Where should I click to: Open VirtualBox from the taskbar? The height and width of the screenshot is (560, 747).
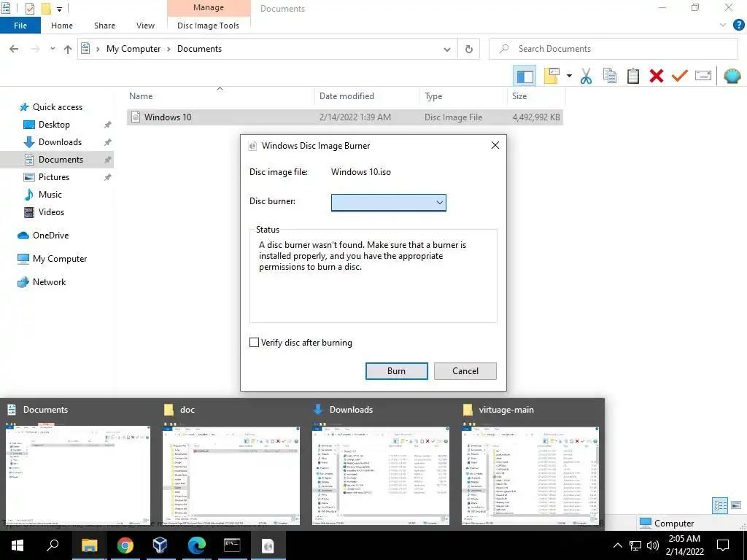(x=160, y=545)
